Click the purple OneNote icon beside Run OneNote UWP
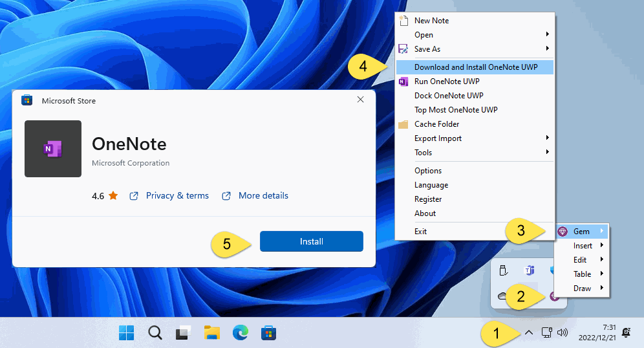The image size is (644, 348). (403, 82)
